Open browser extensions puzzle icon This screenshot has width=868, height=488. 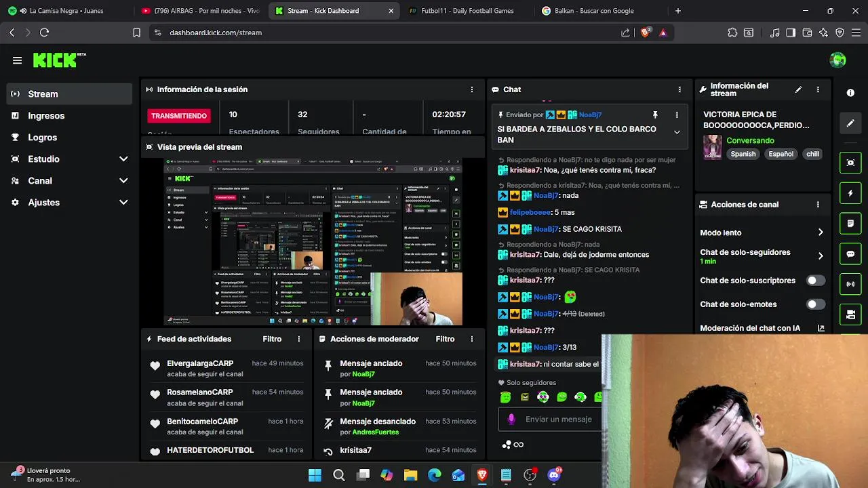(732, 33)
